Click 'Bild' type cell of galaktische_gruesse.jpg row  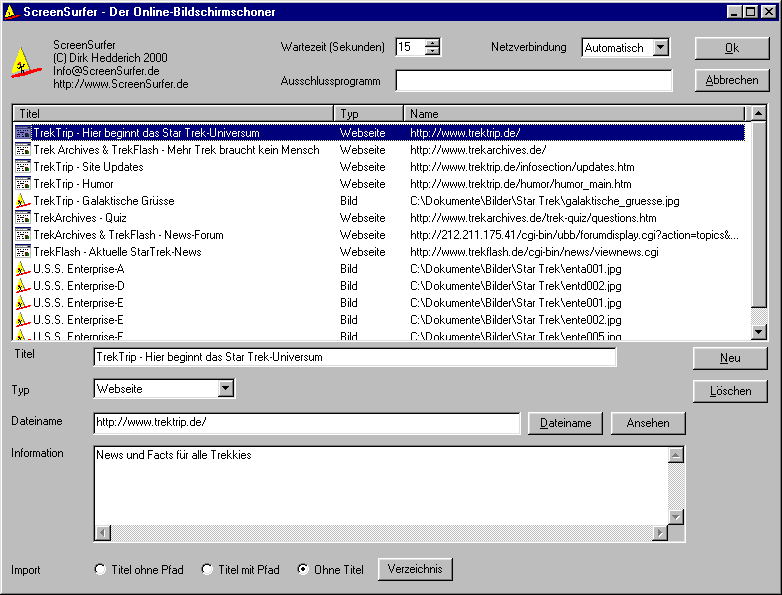[349, 200]
